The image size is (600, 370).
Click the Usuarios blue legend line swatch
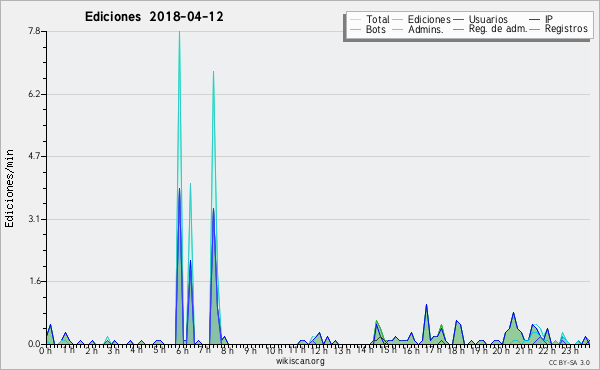[x=458, y=20]
